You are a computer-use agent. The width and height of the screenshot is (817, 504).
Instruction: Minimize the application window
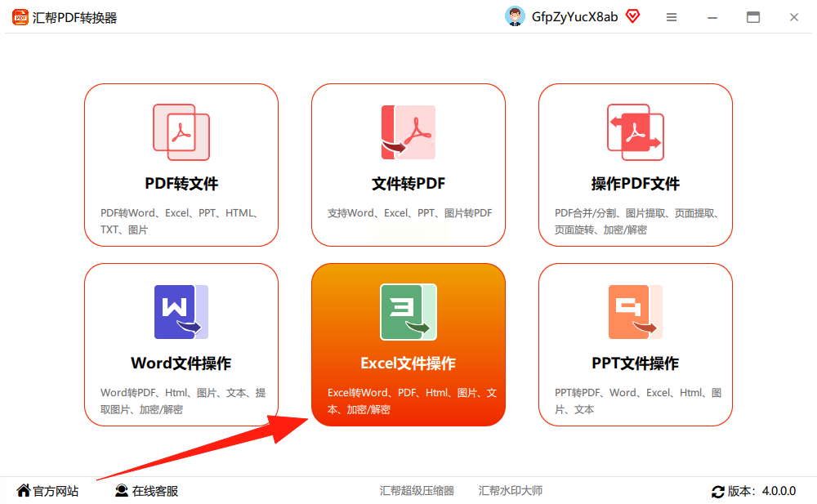(x=712, y=17)
